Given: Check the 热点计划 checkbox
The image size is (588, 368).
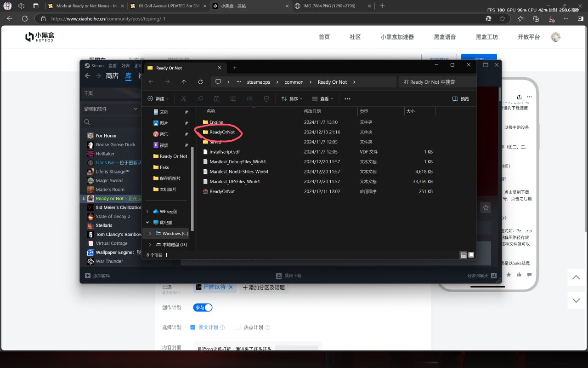Looking at the screenshot, I should pos(238,328).
